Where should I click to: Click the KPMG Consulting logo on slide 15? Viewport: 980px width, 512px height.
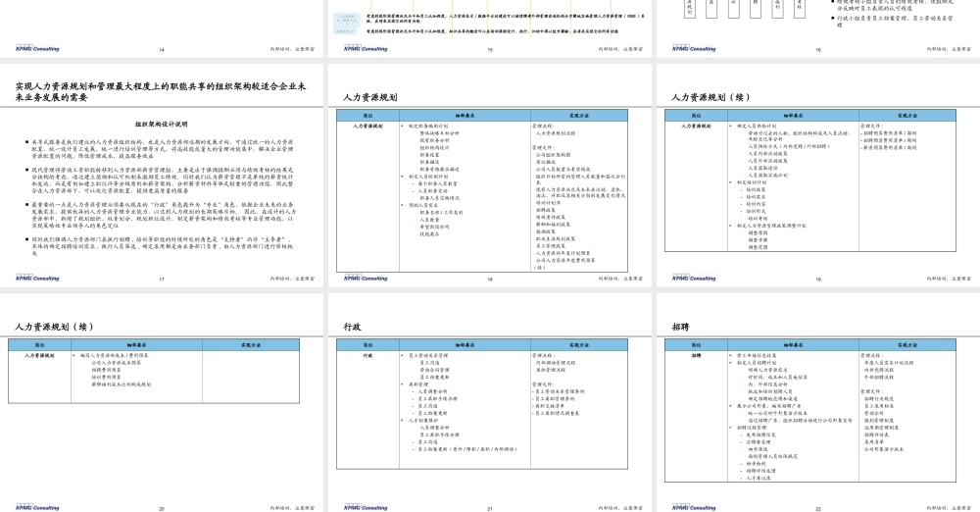pyautogui.click(x=366, y=48)
